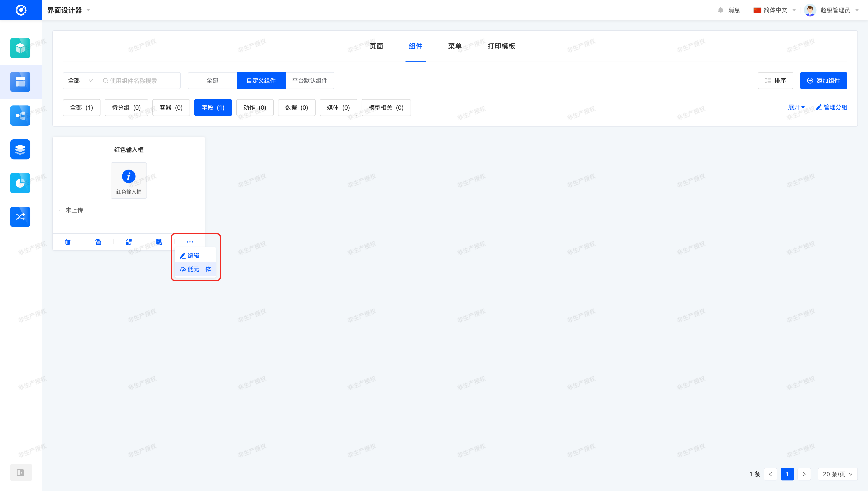The image size is (868, 491).
Task: Choose 低无一体 from the popup menu
Action: click(x=196, y=269)
